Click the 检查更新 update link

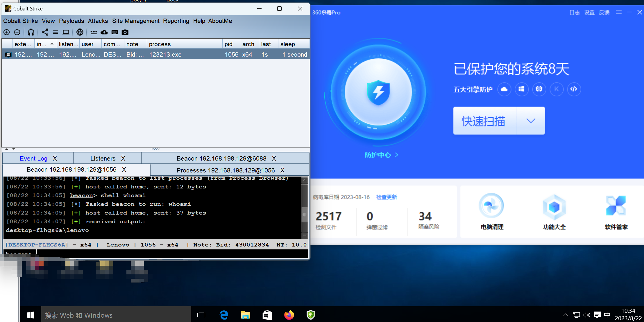(x=386, y=197)
